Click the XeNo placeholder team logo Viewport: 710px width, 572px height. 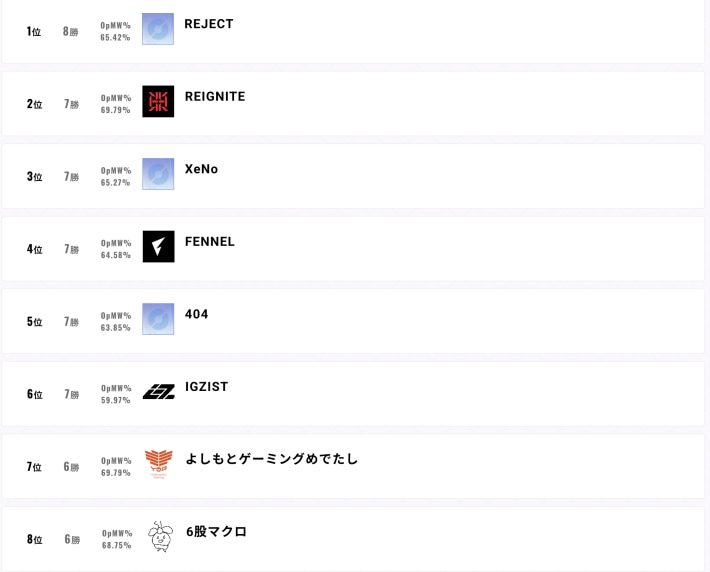click(x=158, y=174)
